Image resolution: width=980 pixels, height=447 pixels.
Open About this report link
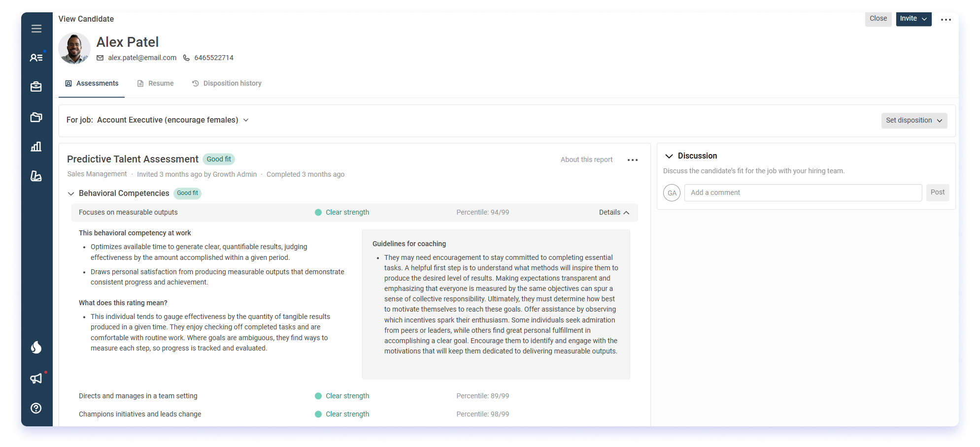(x=587, y=160)
